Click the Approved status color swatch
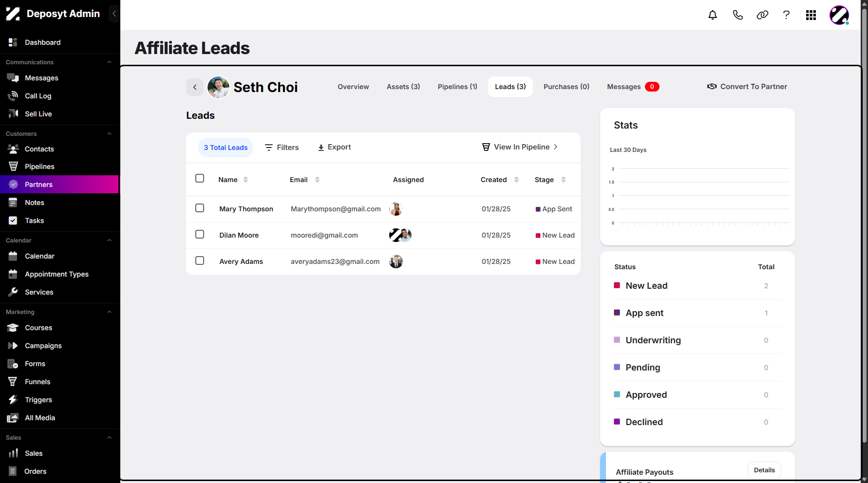Screen dimensions: 868x483 point(617,394)
